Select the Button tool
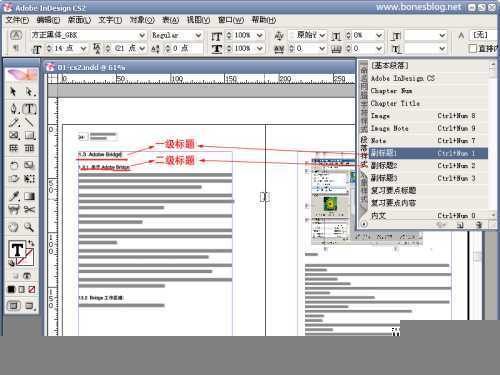500x375 pixels. [x=14, y=210]
